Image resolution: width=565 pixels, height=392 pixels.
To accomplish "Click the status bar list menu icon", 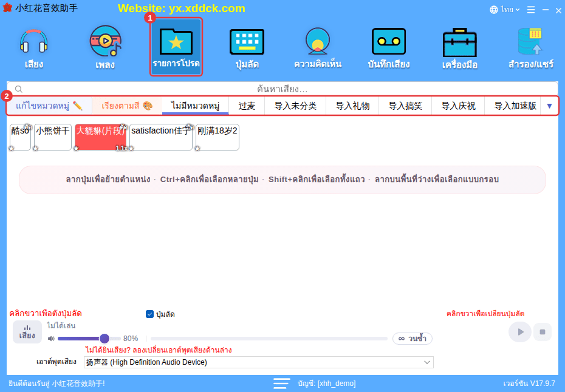I will coord(281,384).
